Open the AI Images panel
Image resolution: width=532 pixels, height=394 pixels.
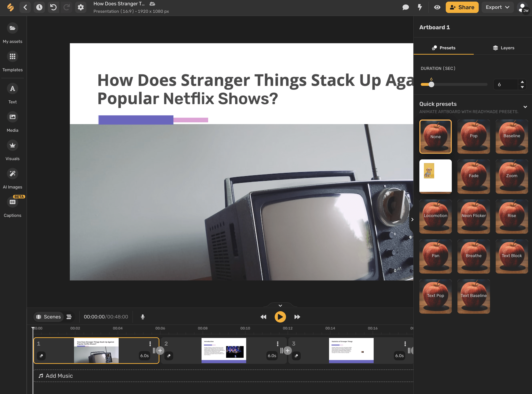pos(13,179)
